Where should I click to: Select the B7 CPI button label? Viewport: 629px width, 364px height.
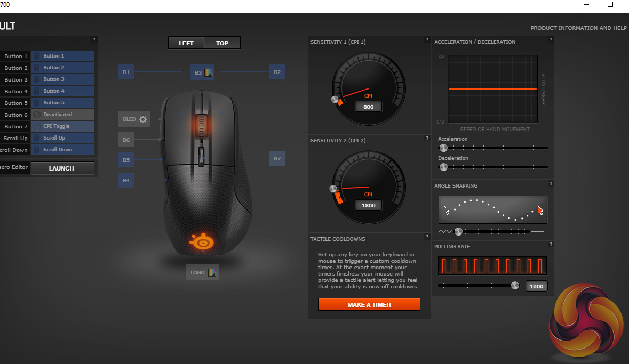coord(277,158)
